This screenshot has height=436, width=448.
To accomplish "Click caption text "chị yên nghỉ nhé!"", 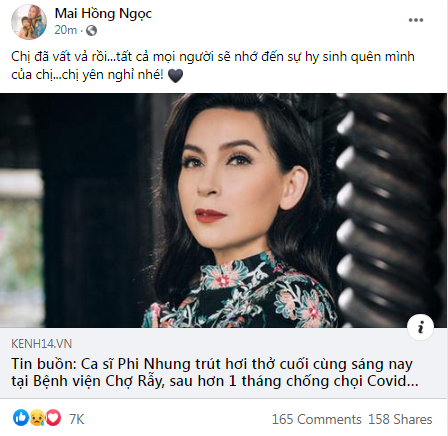I will [x=113, y=75].
